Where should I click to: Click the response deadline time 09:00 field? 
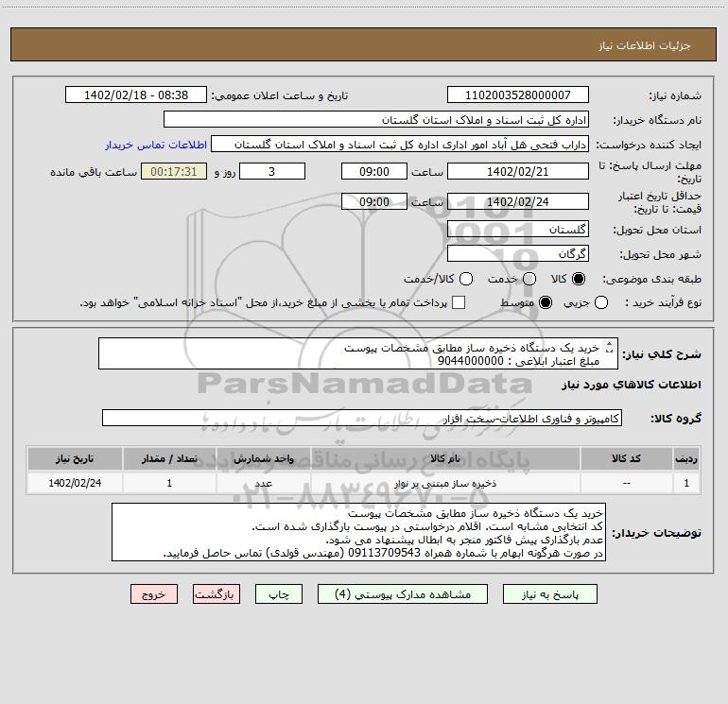tap(374, 171)
